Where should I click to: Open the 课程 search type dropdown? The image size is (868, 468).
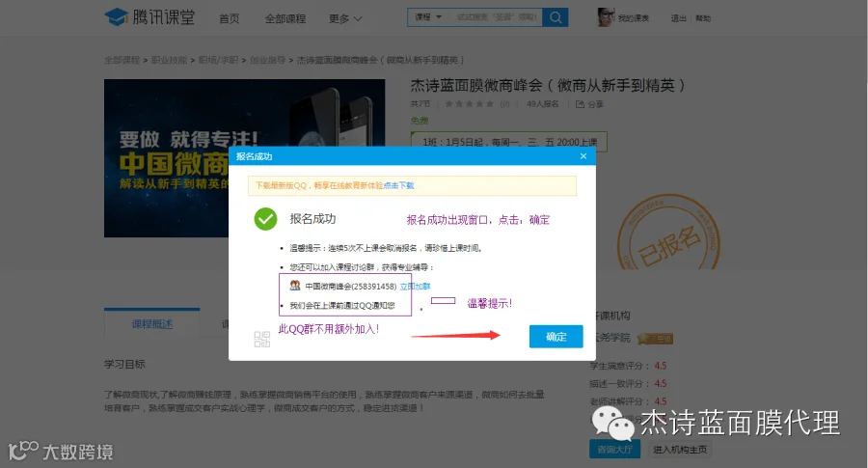(428, 17)
